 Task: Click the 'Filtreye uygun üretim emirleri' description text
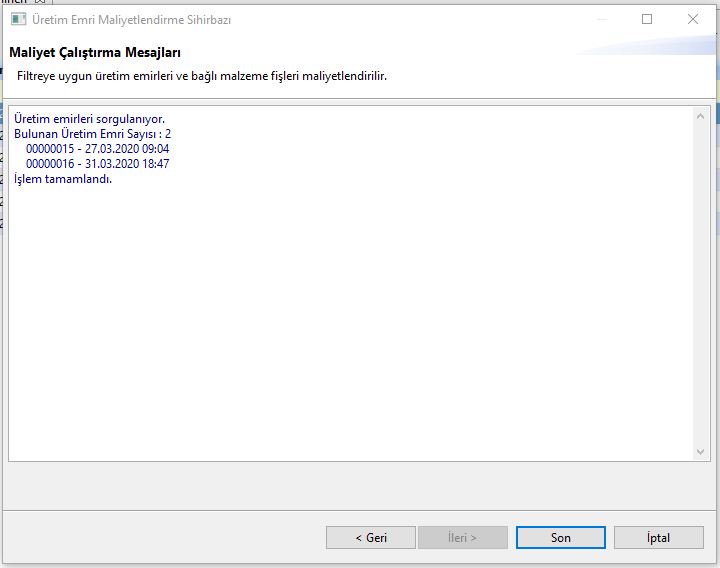[x=200, y=76]
